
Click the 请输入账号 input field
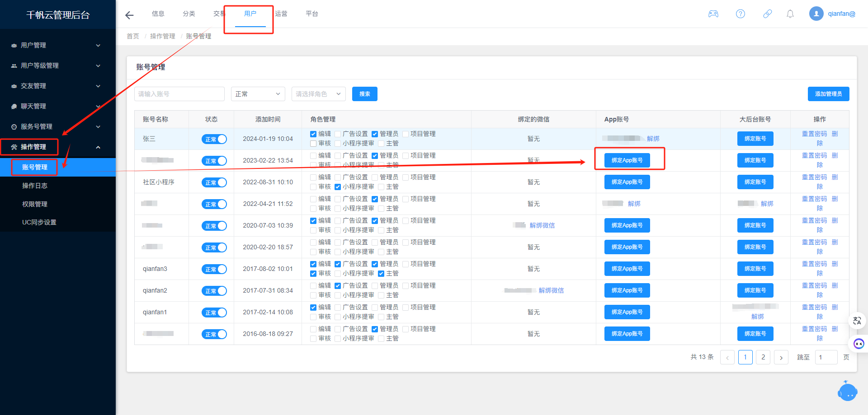(179, 94)
